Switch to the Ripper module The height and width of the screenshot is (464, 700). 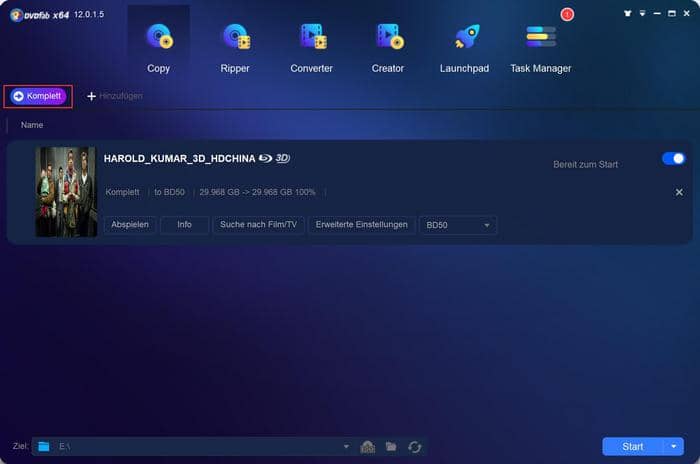235,48
